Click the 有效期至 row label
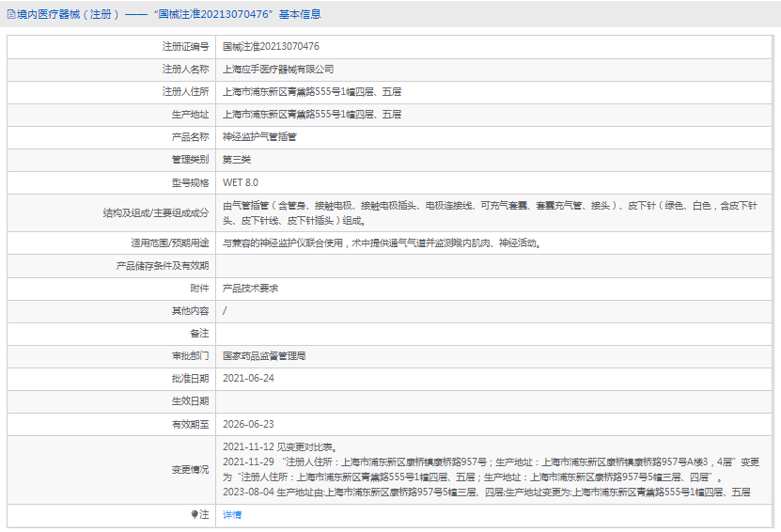 click(190, 425)
